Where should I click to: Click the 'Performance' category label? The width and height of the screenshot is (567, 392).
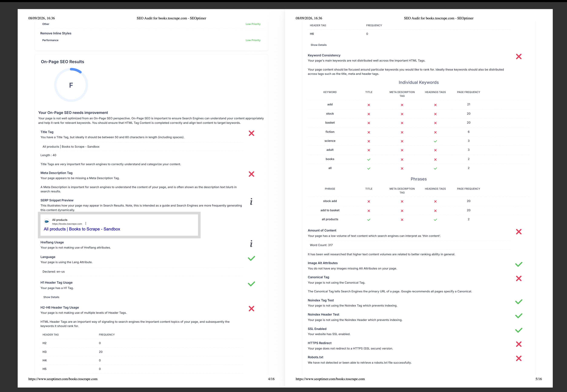coord(50,40)
